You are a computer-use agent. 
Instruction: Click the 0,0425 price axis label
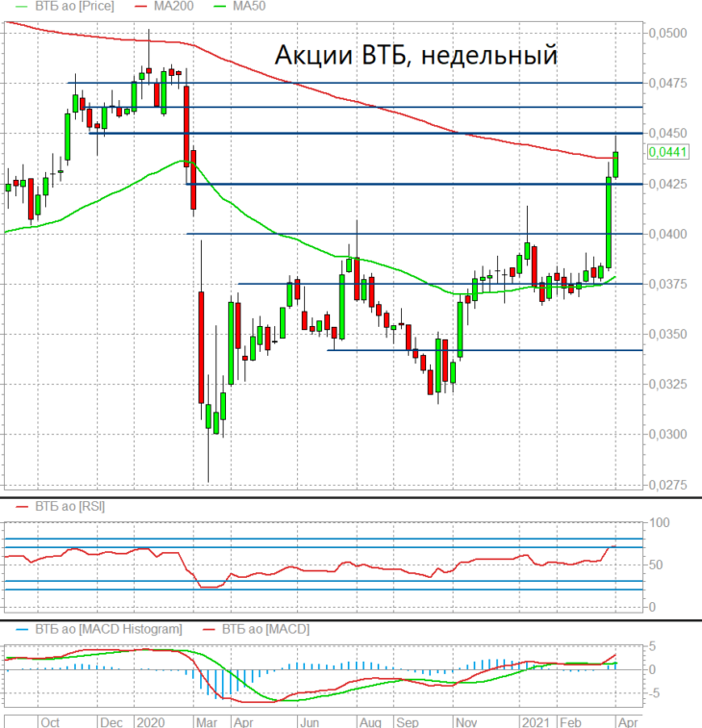click(x=667, y=185)
